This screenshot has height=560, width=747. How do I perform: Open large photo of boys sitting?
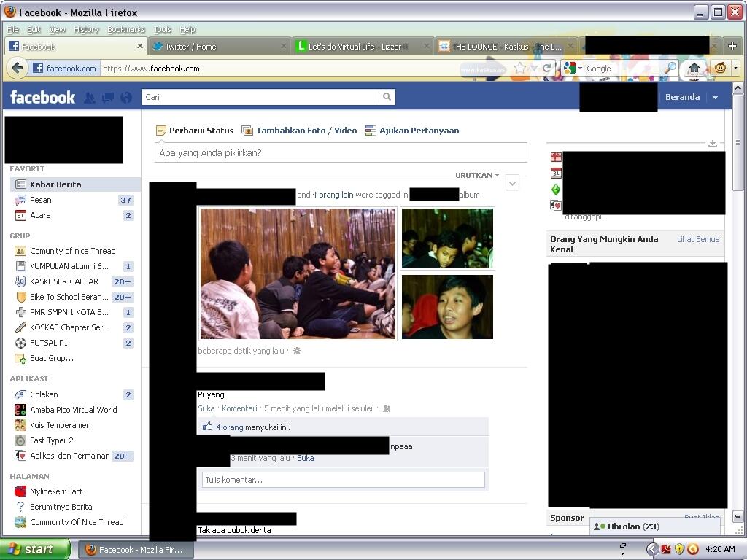[298, 274]
